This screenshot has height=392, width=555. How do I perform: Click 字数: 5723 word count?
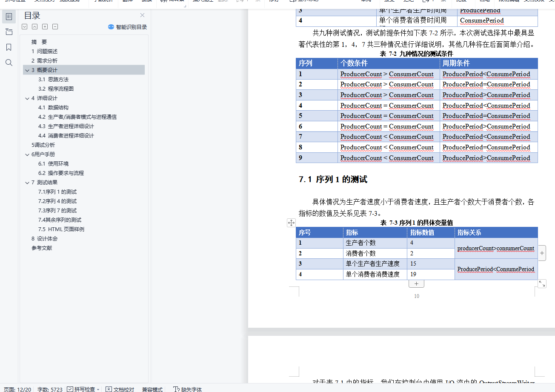pyautogui.click(x=50, y=389)
